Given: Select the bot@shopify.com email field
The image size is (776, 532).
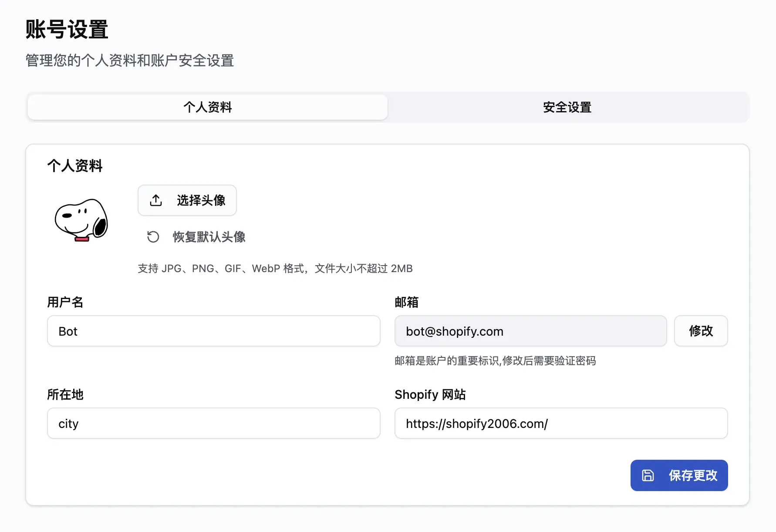Looking at the screenshot, I should pos(530,331).
